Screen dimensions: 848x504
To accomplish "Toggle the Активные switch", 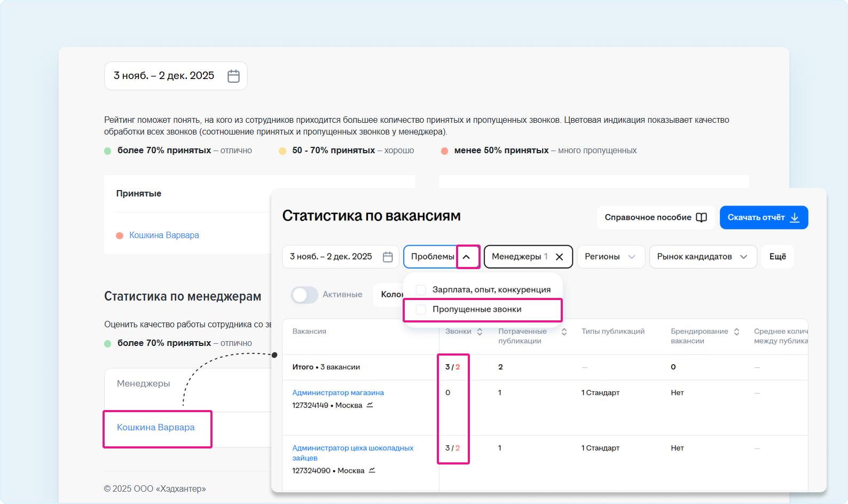I will [304, 295].
